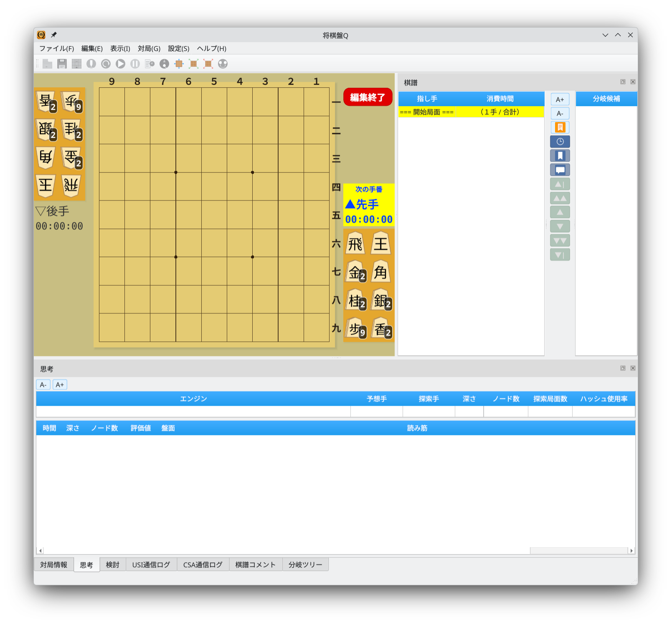The width and height of the screenshot is (672, 625).
Task: Click the shrink board icon with red arrows
Action: (x=208, y=64)
